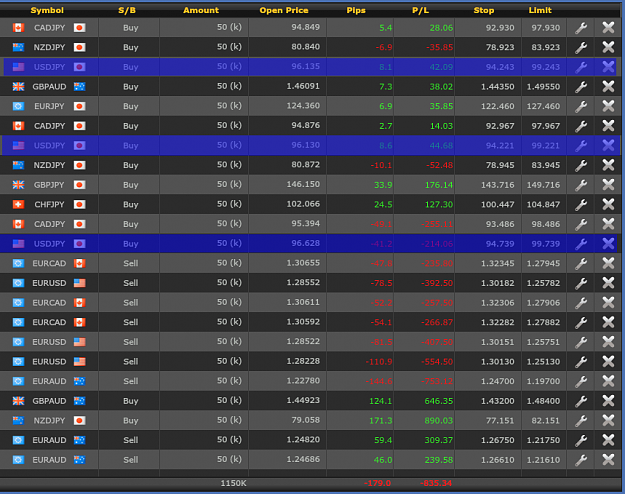
Task: Open the modify wrench for CADJPY opened at 94.849
Action: click(581, 28)
